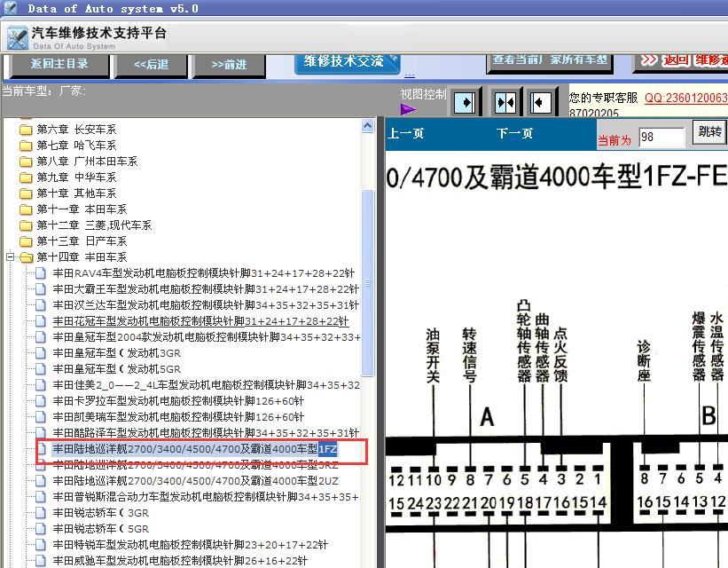Click the 第六章 长安车系 folder icon
728x568 pixels.
26,130
